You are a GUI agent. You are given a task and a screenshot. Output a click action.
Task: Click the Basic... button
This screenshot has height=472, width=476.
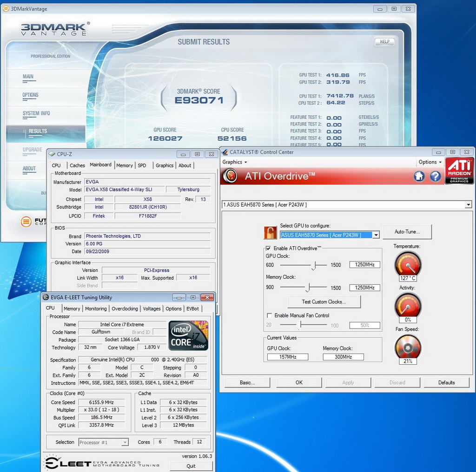point(247,382)
